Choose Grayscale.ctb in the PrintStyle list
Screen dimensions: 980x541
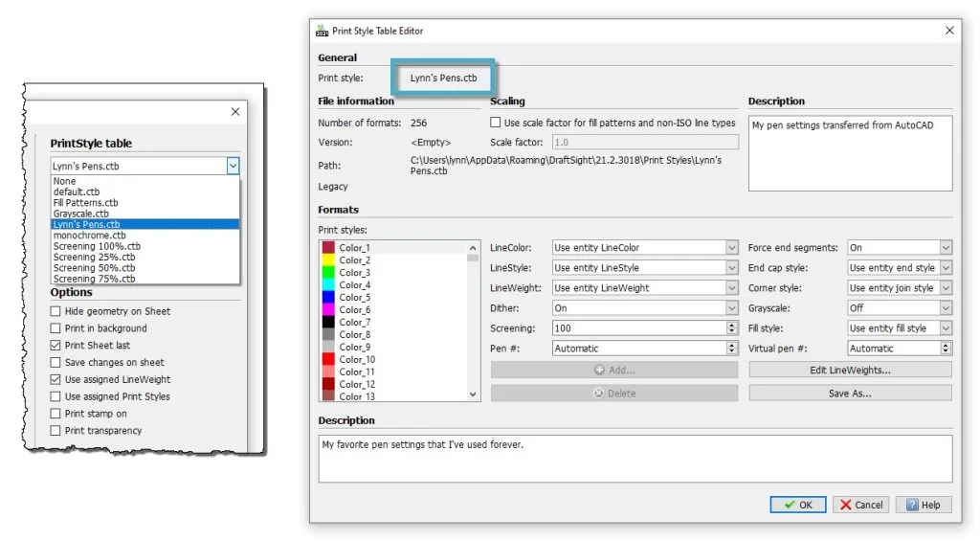[x=81, y=214]
